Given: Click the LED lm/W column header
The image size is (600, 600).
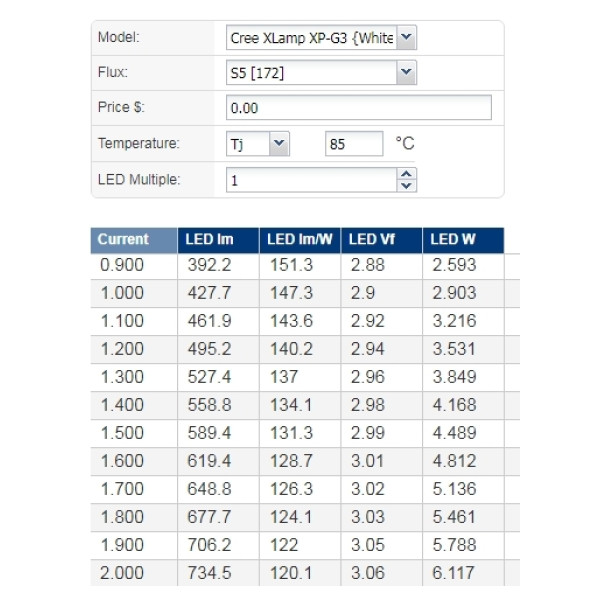Looking at the screenshot, I should (x=300, y=240).
